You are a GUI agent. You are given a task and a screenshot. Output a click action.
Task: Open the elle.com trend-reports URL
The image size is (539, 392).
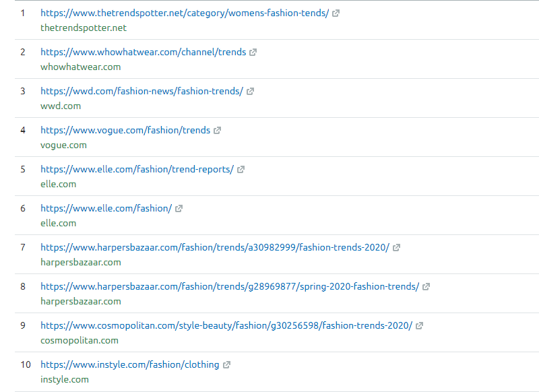[137, 169]
